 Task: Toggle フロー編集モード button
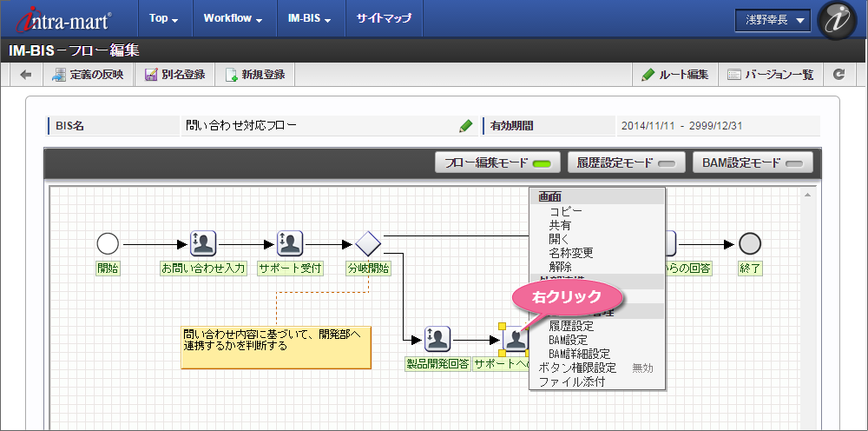pyautogui.click(x=497, y=162)
